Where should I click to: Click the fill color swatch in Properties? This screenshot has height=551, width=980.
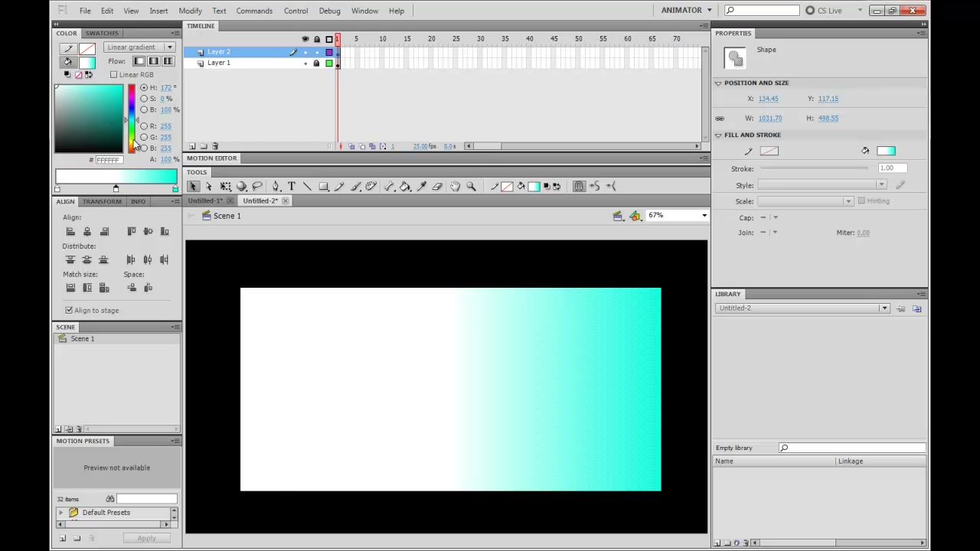[x=886, y=151]
